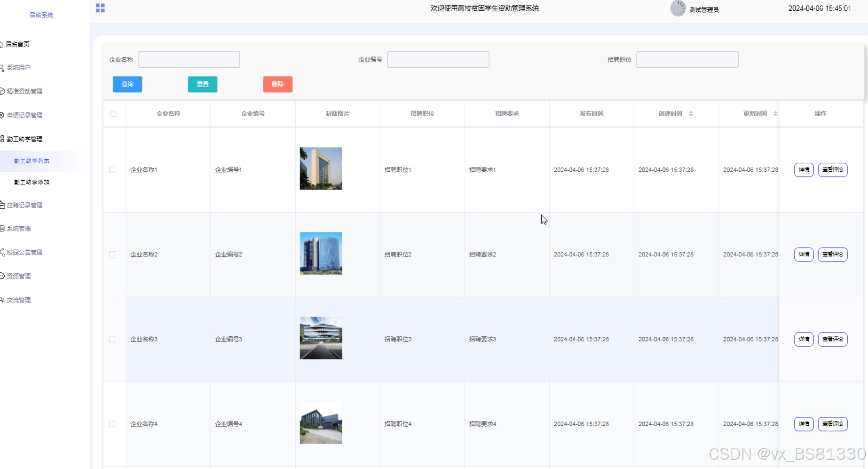Click the 精准资助管理 sidebar icon

coord(2,91)
